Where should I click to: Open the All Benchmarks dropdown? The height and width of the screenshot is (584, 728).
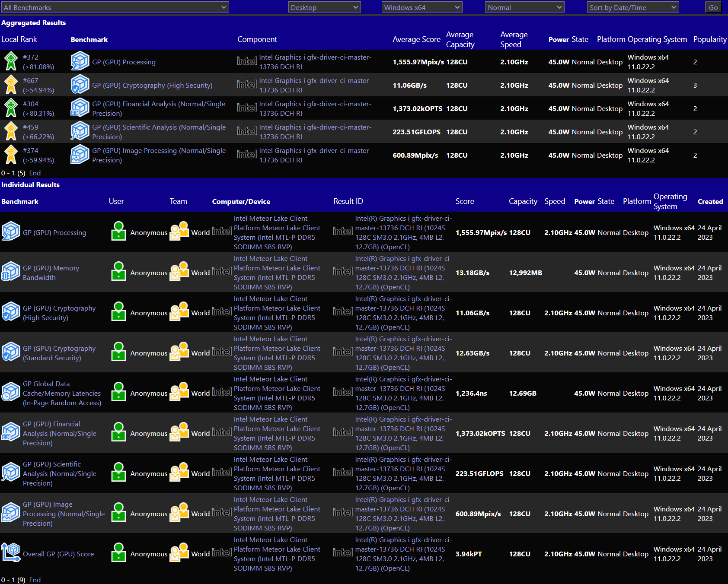click(115, 7)
